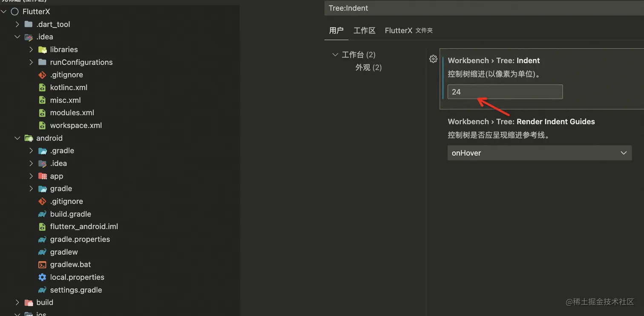
Task: Collapse the FlutterX root folder chevron
Action: [x=4, y=11]
